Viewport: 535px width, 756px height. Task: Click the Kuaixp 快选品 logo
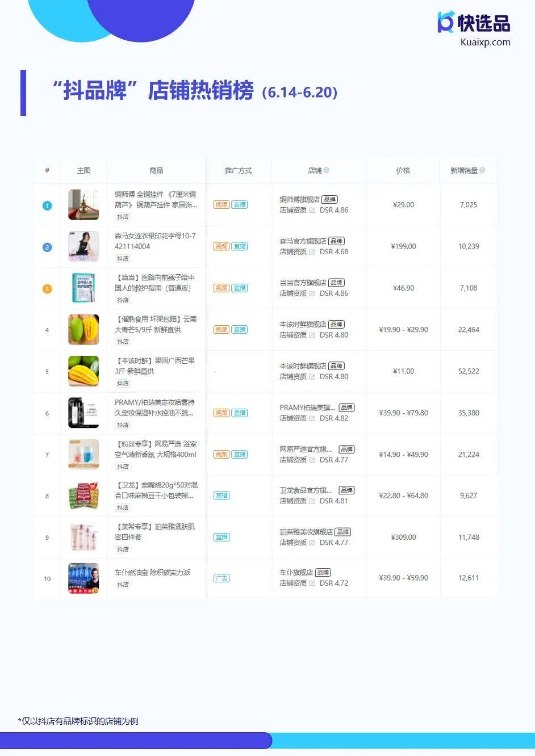point(474,23)
